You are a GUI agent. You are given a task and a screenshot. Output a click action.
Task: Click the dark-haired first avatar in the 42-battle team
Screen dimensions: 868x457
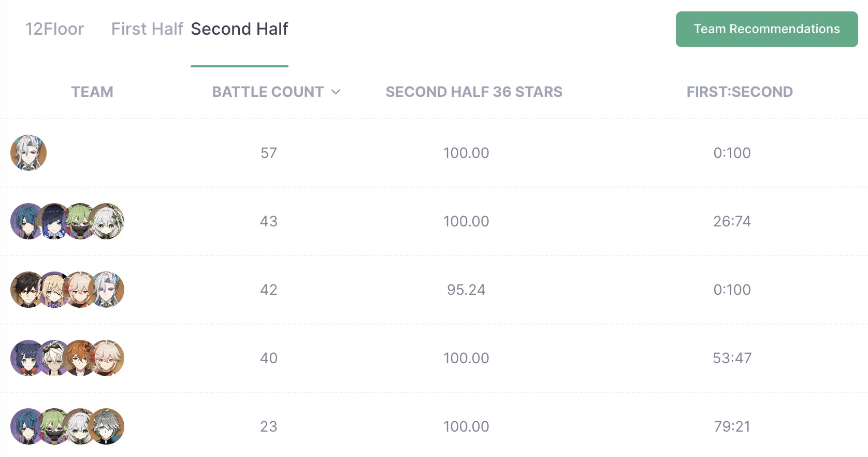click(x=26, y=290)
